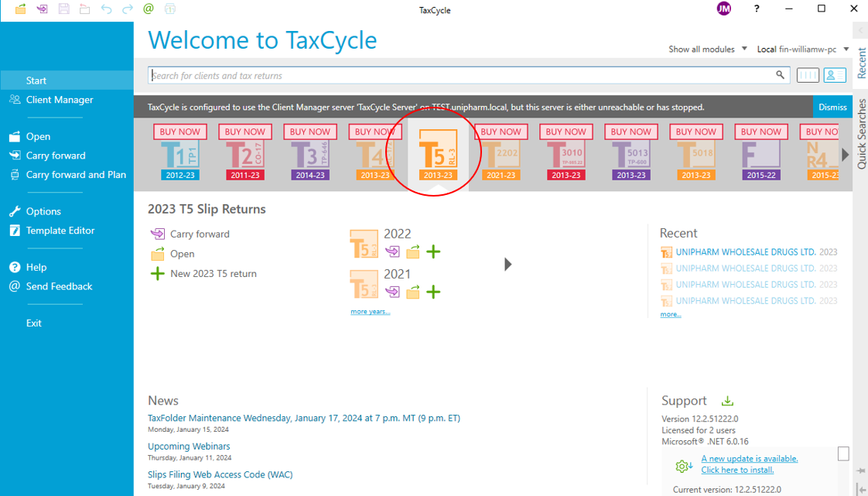The height and width of the screenshot is (496, 868).
Task: Click Carry forward under 2023 T5 Slip Returns
Action: [190, 234]
